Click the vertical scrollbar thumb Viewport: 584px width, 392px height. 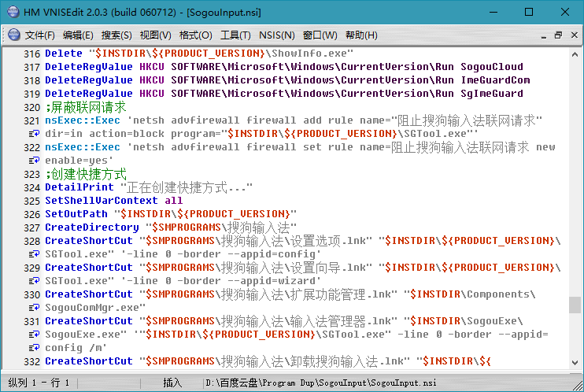[575, 305]
